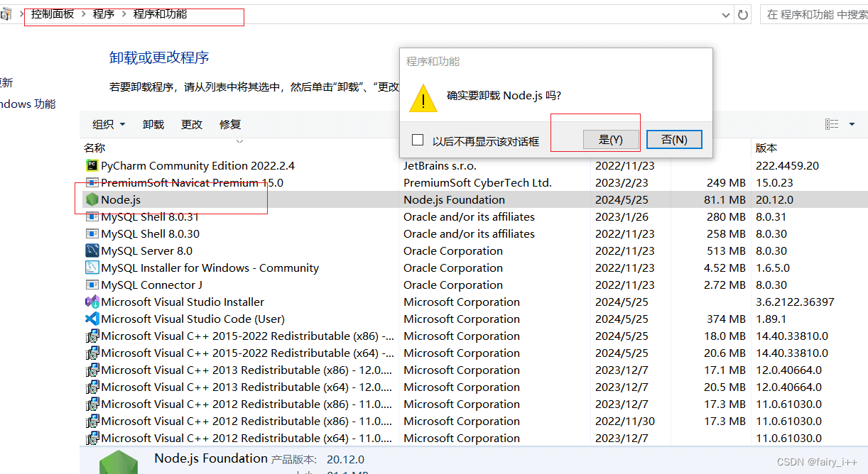Click the 258 MB size cell
Viewport: 868px width, 474px height.
[x=726, y=233]
